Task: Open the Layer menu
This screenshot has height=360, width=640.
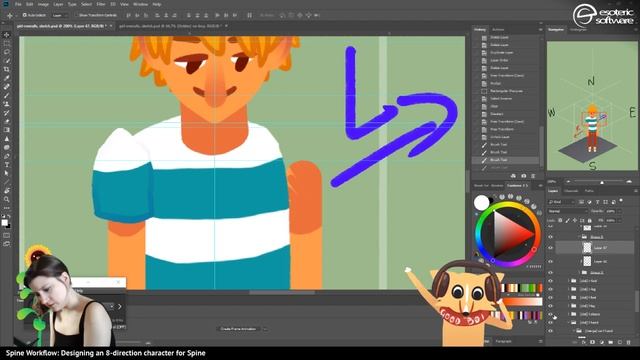Action: tap(58, 4)
